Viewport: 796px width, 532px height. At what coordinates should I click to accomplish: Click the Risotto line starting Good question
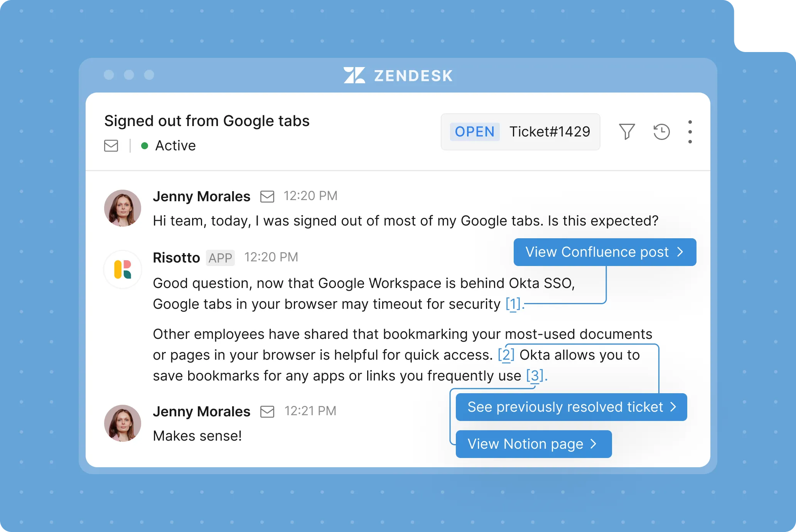(x=364, y=283)
